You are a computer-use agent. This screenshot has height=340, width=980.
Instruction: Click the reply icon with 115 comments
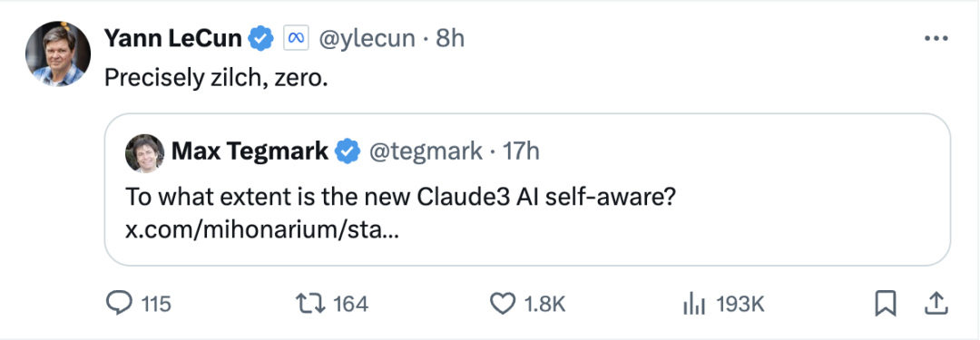(x=118, y=305)
